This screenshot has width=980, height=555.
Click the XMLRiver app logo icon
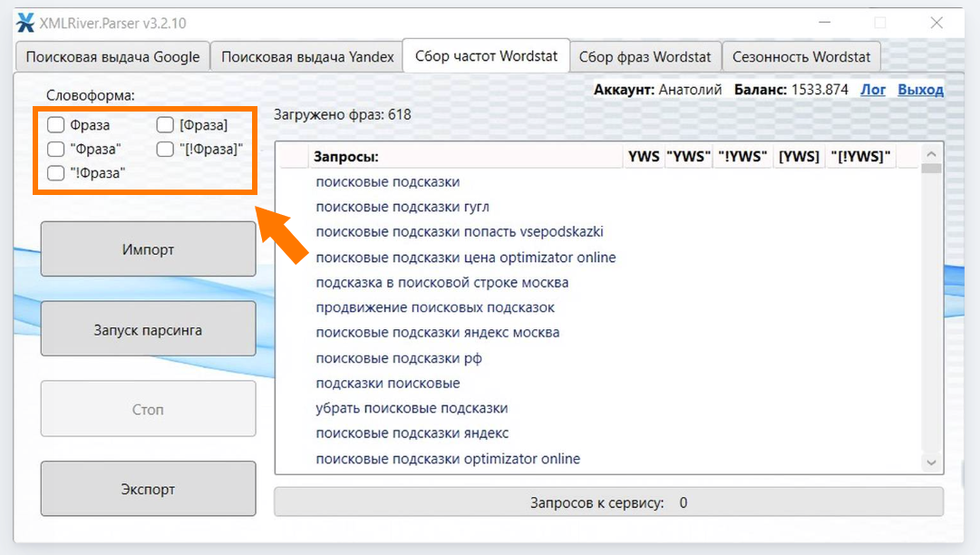tap(25, 23)
